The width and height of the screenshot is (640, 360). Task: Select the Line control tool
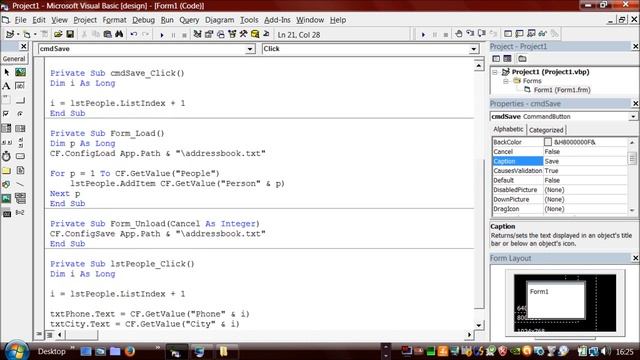coord(20,184)
